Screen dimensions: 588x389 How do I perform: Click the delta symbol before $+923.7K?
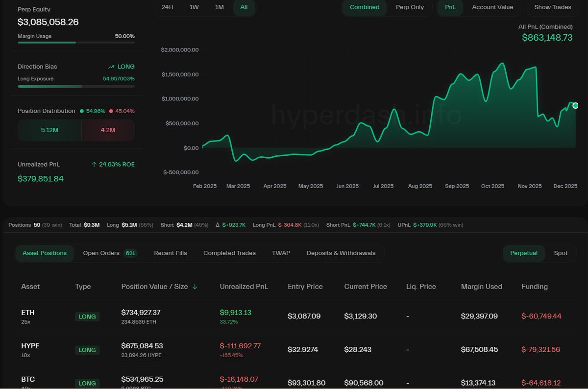coord(218,225)
